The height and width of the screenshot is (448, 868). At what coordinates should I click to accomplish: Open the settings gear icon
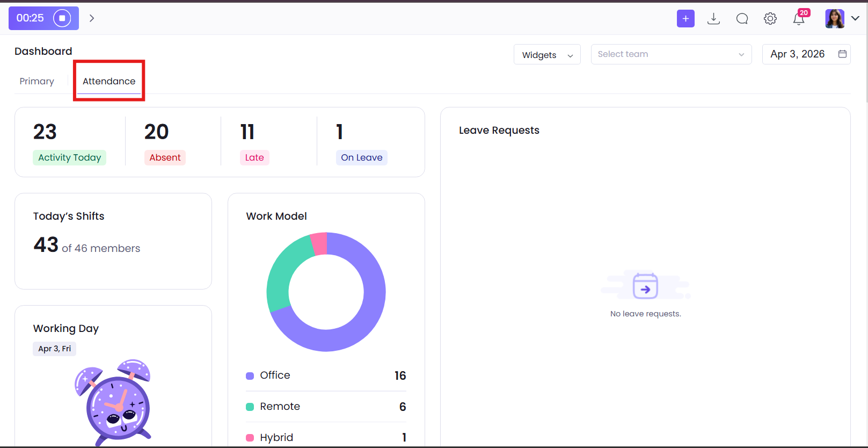tap(770, 19)
